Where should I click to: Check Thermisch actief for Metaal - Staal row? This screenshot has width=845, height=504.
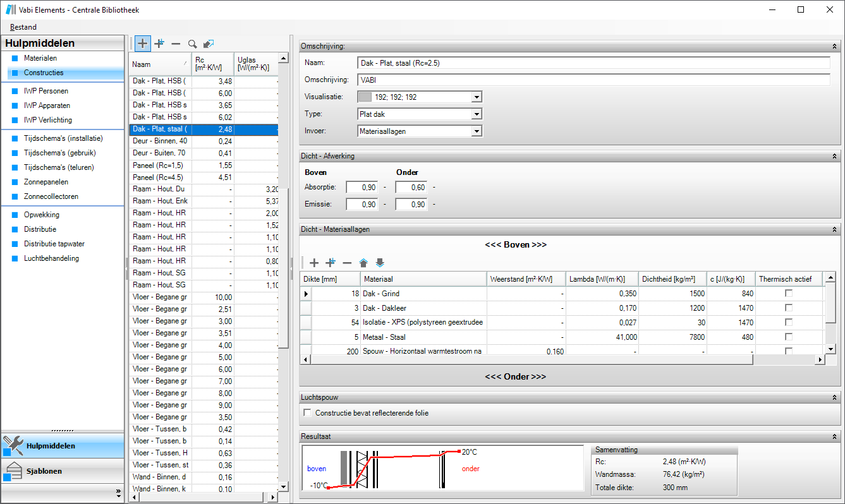[788, 337]
